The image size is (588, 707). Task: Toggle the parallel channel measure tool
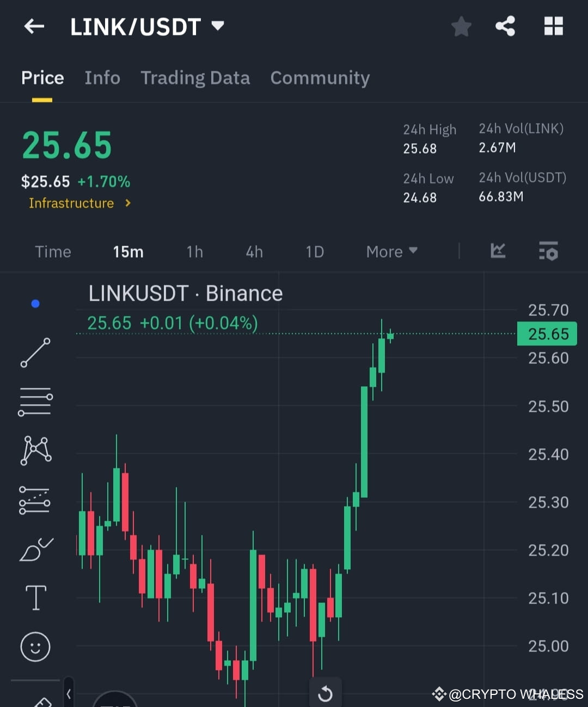pos(35,500)
